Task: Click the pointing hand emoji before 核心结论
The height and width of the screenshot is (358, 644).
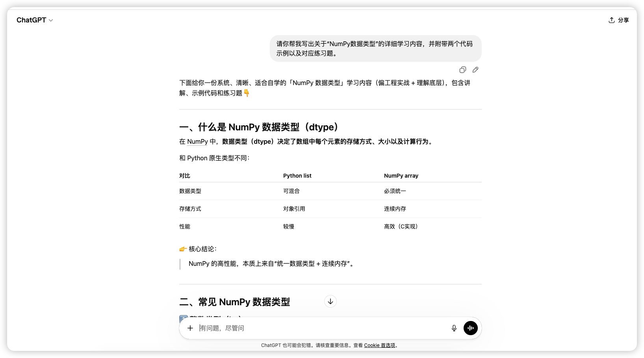Action: pos(183,249)
